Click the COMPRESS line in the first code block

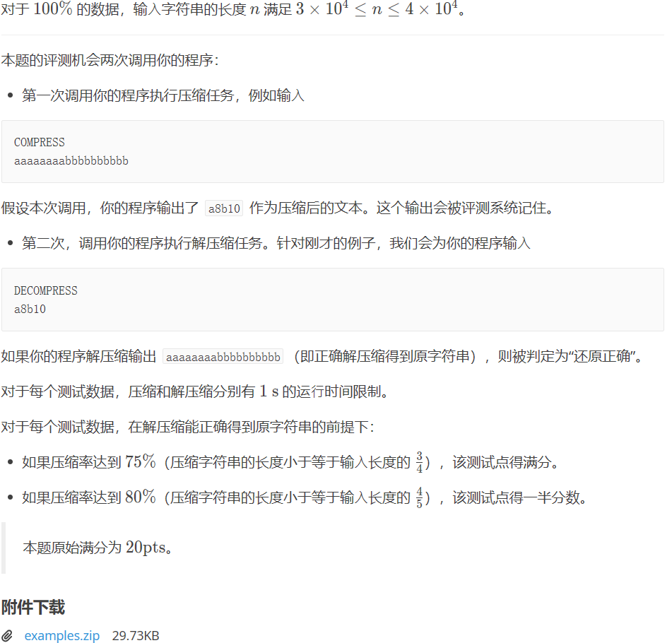click(x=40, y=142)
